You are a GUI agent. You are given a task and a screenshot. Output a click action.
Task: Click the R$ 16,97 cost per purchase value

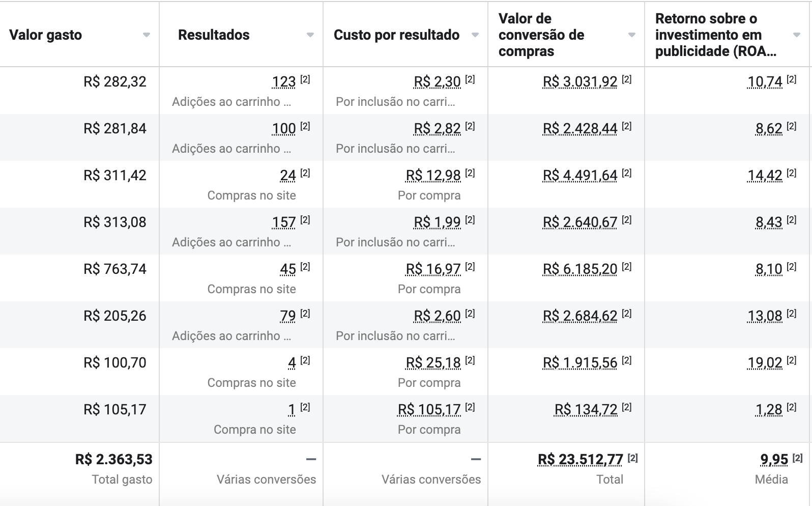coord(433,269)
